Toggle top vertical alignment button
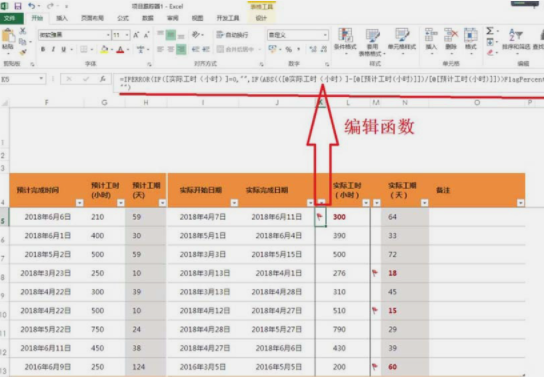 pyautogui.click(x=160, y=35)
